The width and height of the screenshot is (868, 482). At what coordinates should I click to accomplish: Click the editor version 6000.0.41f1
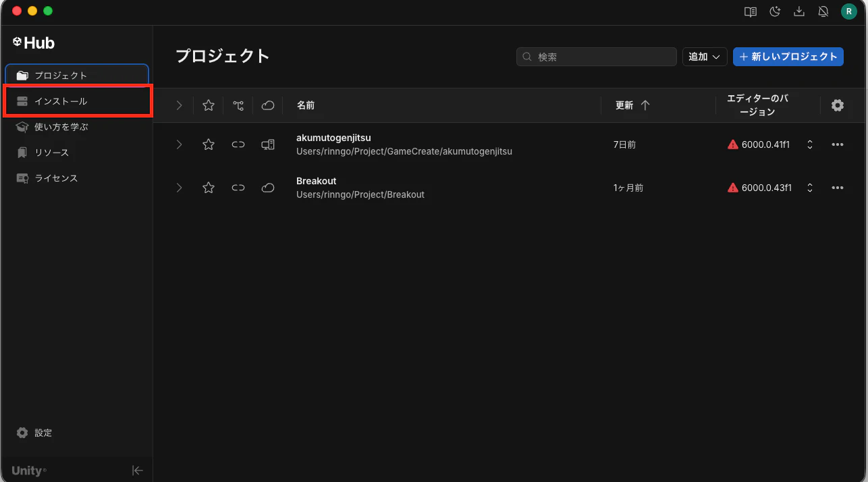pos(766,144)
